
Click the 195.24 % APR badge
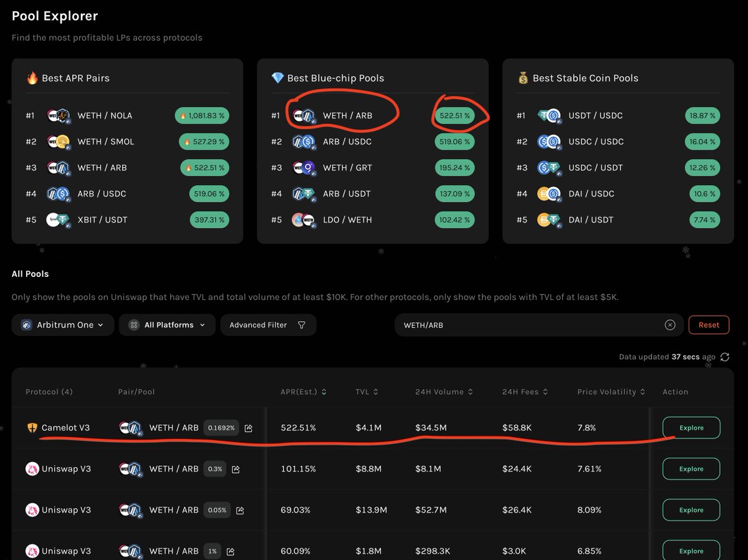tap(454, 168)
